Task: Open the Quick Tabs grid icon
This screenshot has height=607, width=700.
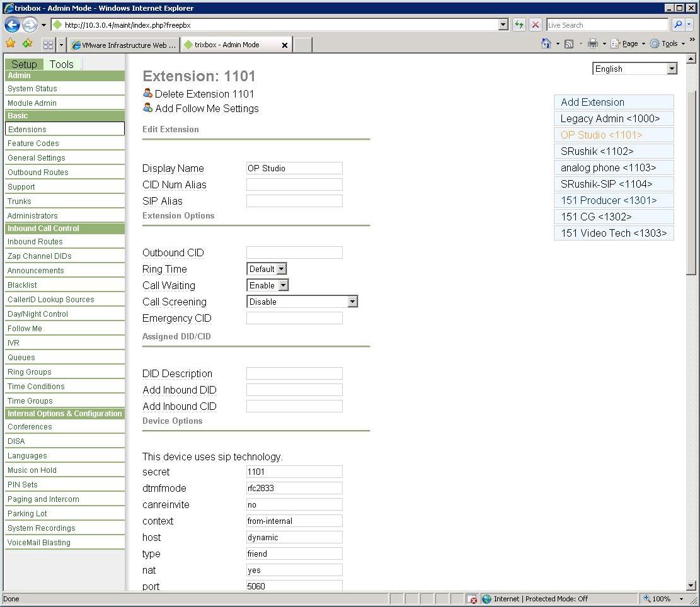Action: tap(49, 45)
